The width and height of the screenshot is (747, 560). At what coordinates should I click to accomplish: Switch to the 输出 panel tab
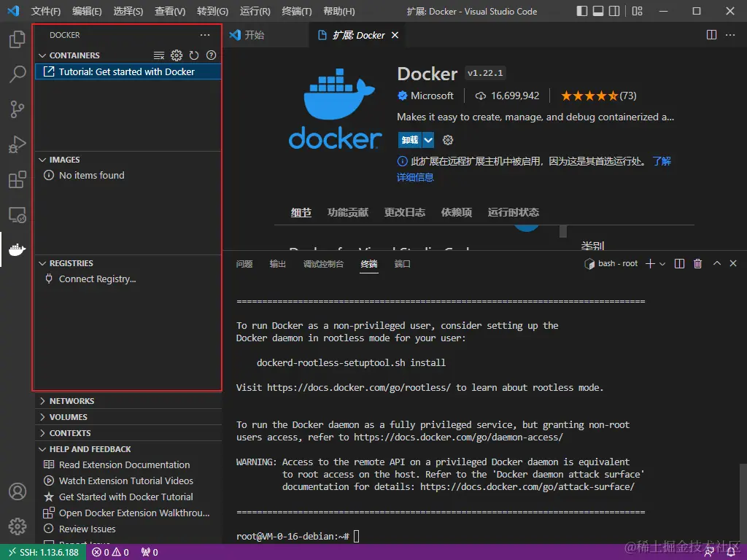[x=278, y=264]
